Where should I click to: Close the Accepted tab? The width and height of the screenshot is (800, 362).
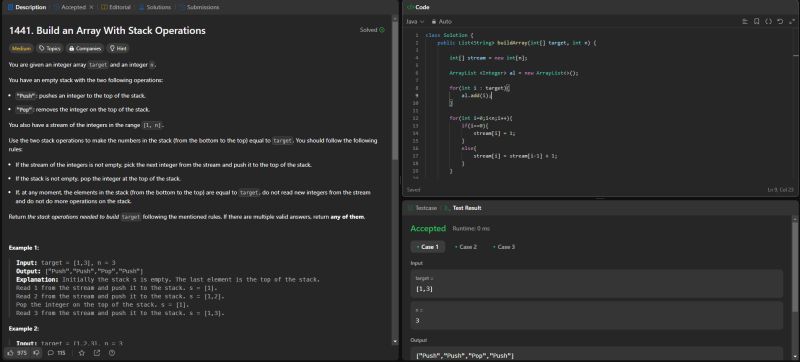(x=91, y=8)
